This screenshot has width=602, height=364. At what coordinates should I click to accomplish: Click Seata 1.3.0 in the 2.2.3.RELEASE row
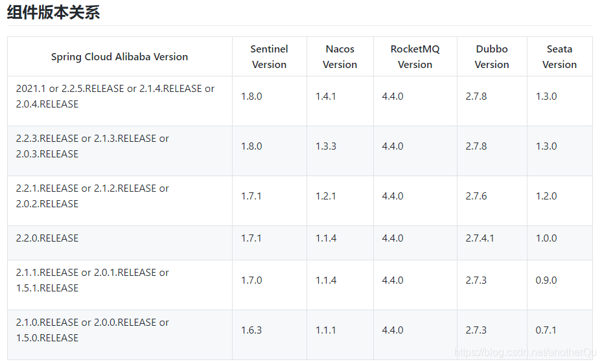click(559, 151)
